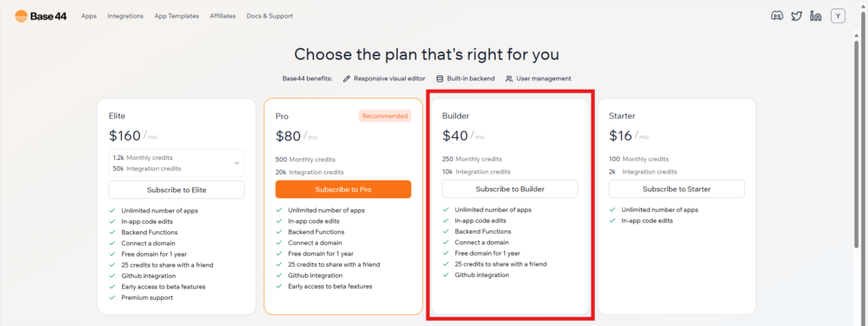This screenshot has height=326, width=868.
Task: Open the Affiliates page
Action: coord(223,16)
